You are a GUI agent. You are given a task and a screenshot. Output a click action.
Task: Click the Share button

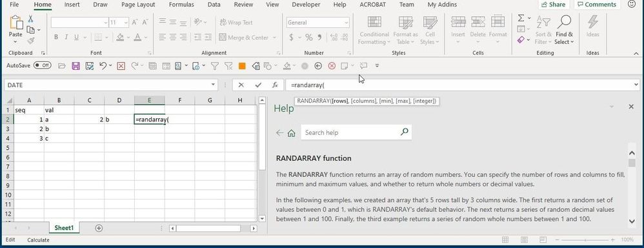[x=553, y=5]
